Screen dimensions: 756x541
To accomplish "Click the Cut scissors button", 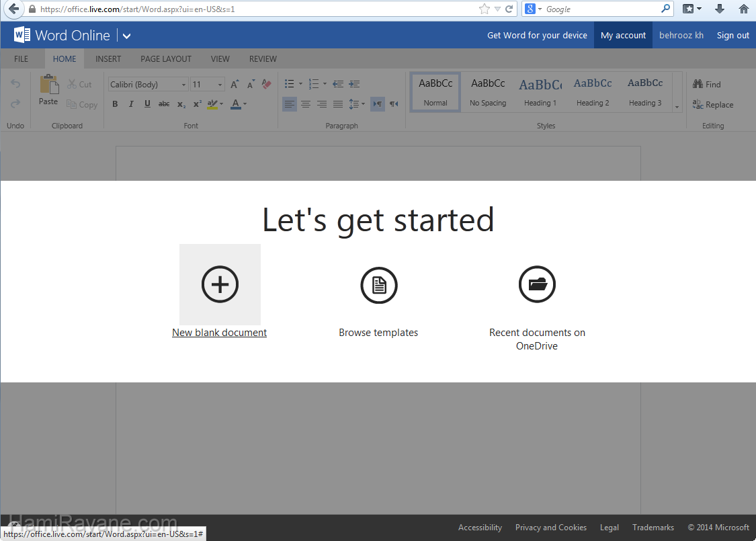I will [x=79, y=84].
